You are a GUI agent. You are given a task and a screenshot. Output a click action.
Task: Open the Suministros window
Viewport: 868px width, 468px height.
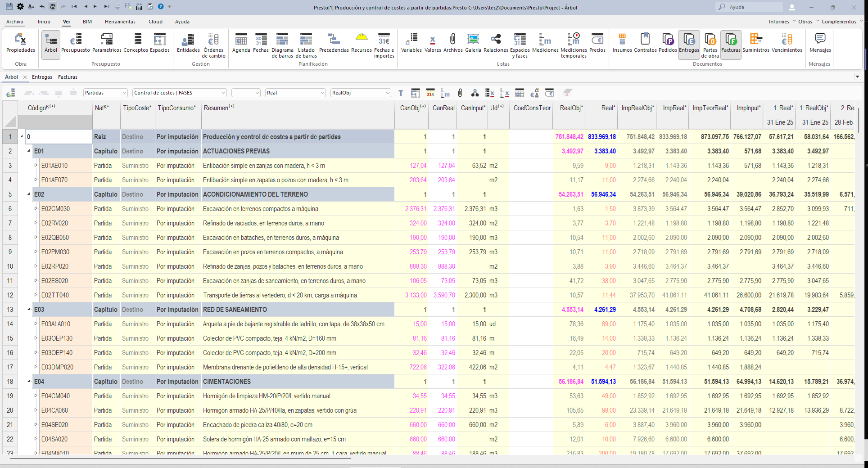(755, 44)
